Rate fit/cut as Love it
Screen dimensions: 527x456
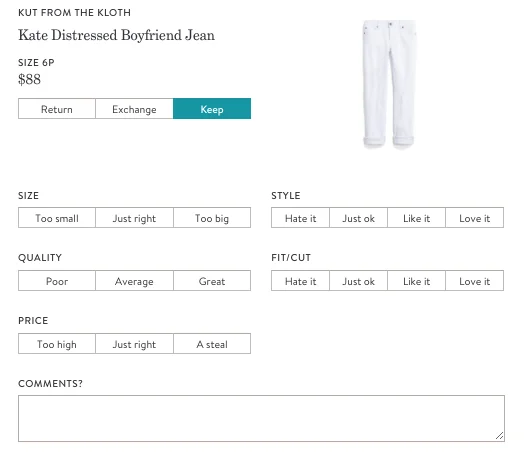tap(475, 281)
